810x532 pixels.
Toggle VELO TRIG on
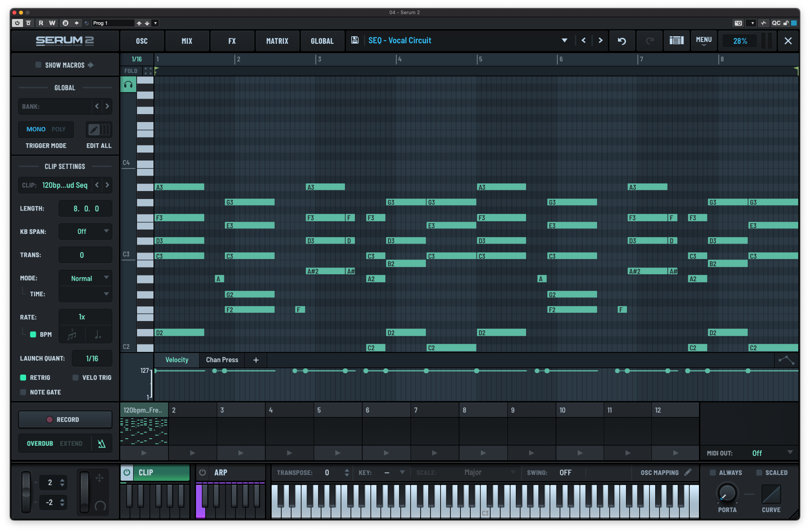pyautogui.click(x=75, y=377)
